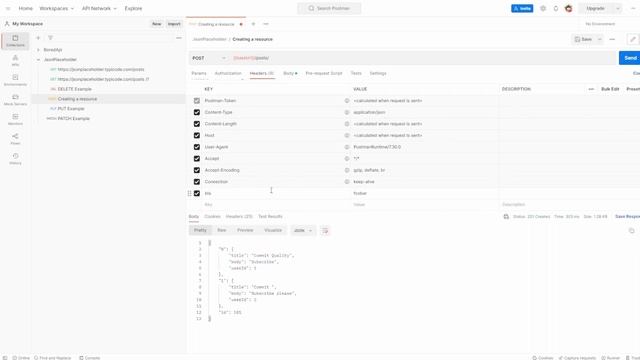Click the network globe icon beside Status
This screenshot has height=360, width=640.
[506, 216]
